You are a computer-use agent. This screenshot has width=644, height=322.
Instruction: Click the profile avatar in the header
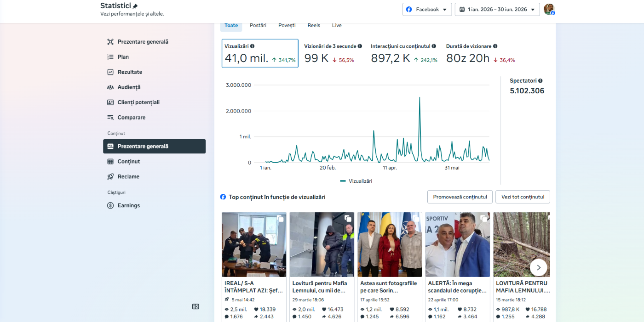point(549,9)
